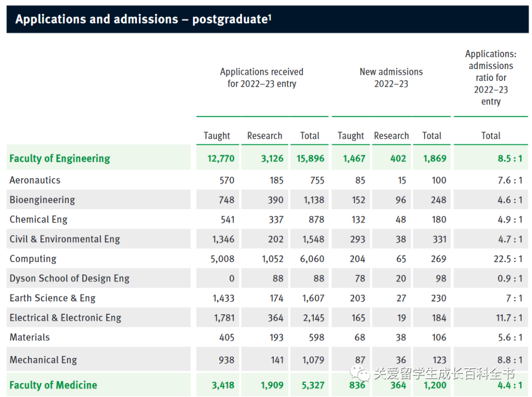Click Bioengineering taught applications 748
Viewport: 532px width, 397px height.
pos(227,200)
